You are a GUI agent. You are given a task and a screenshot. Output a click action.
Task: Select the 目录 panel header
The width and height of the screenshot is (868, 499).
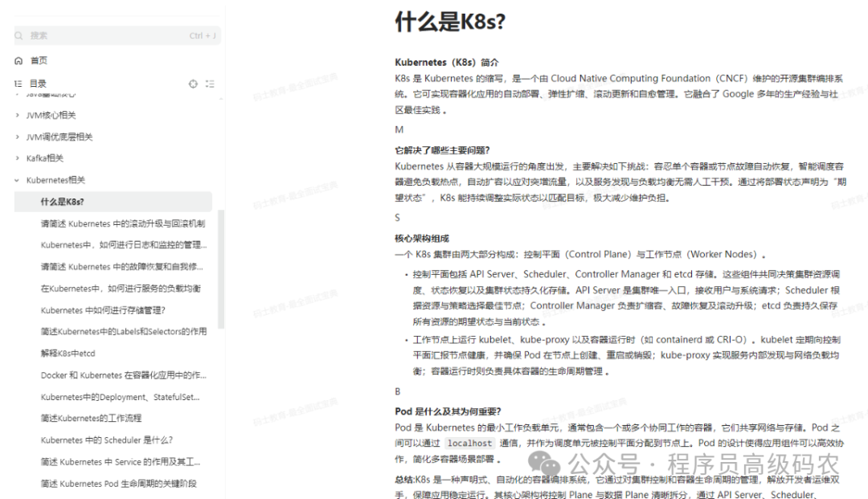[38, 83]
